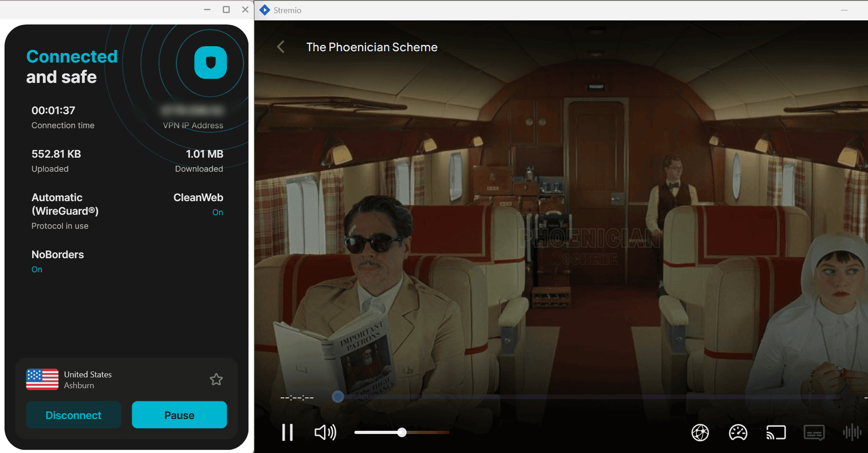Maximize the Surfshark VPN window
Screen dimensions: 868x453
(226, 10)
